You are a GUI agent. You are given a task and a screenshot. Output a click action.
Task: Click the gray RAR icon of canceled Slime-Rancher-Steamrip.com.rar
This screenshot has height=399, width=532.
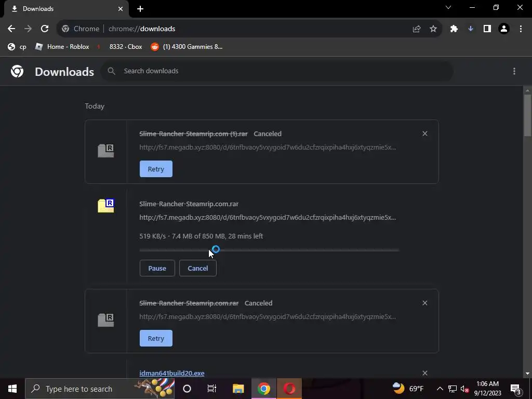106,320
